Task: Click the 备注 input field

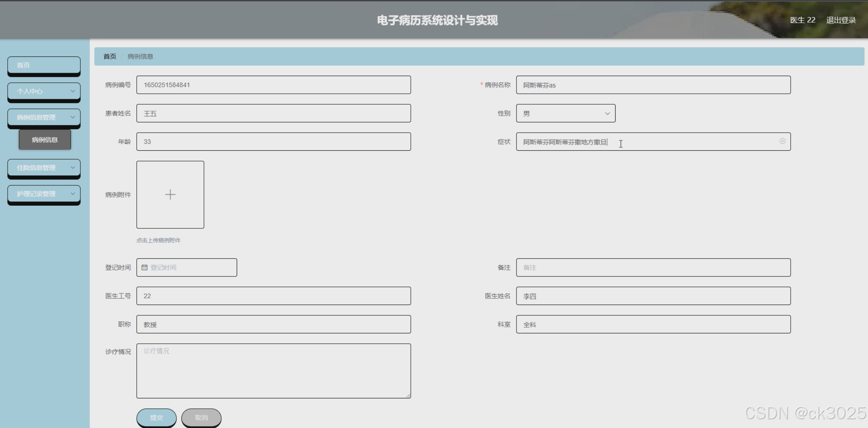Action: pos(653,268)
